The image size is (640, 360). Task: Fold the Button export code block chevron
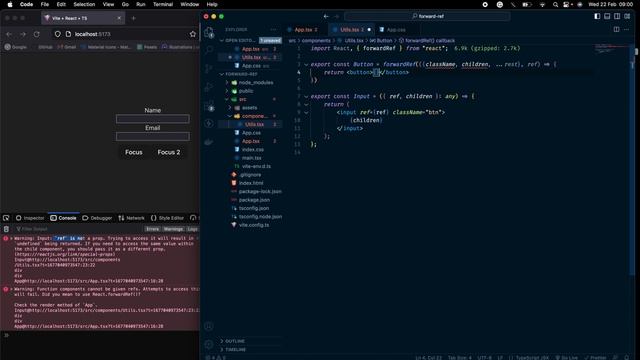(x=306, y=64)
